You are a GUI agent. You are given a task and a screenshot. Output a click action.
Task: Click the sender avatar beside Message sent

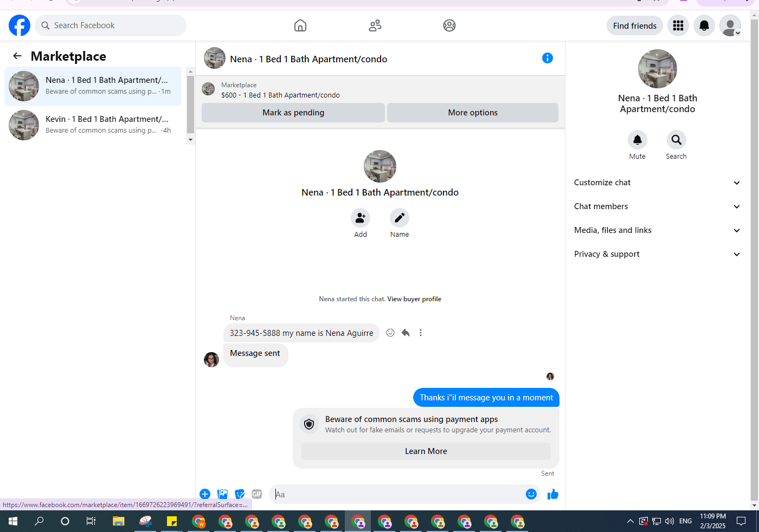pos(211,360)
